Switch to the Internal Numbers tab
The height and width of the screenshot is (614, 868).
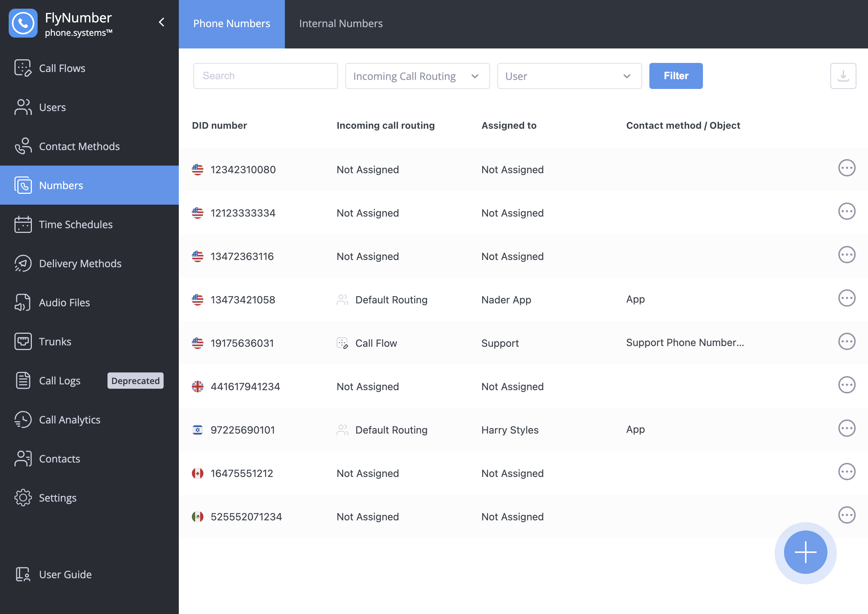pyautogui.click(x=341, y=24)
